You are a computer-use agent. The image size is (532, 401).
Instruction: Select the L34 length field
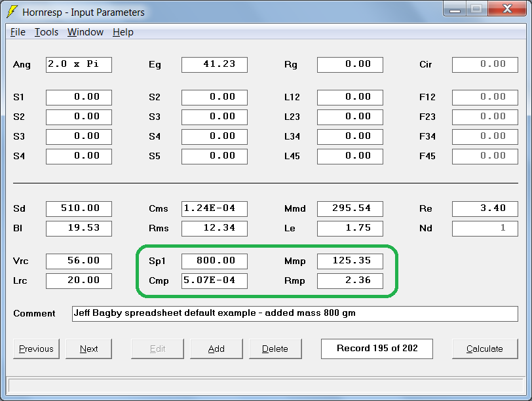tap(350, 137)
